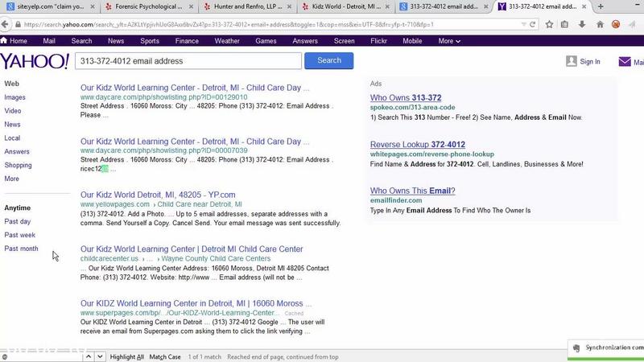Screen dimensions: 644x362
Task: Toggle Match Case in find bar
Action: coord(165,356)
